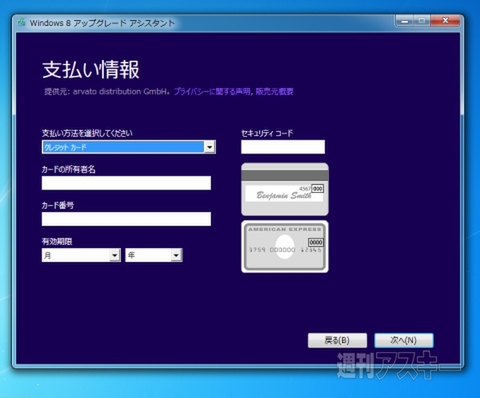
Task: Expand the expiry year (年) dropdown
Action: 154,255
